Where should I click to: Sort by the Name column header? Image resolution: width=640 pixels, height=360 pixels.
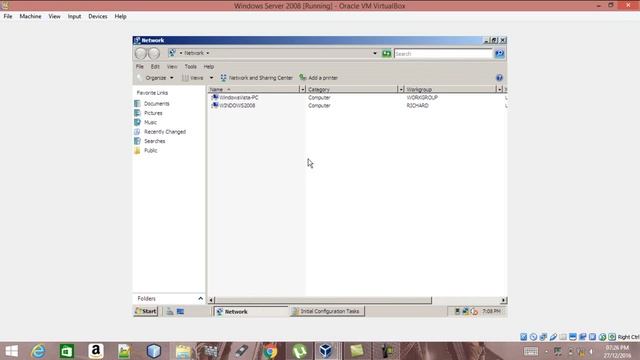(x=253, y=89)
